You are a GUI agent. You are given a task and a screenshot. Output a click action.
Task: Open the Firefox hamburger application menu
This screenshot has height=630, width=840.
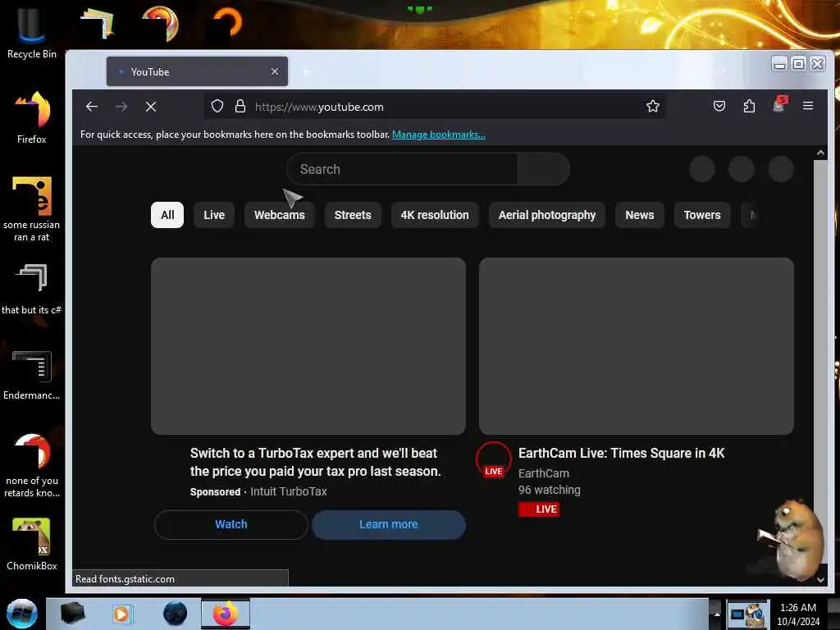(808, 106)
